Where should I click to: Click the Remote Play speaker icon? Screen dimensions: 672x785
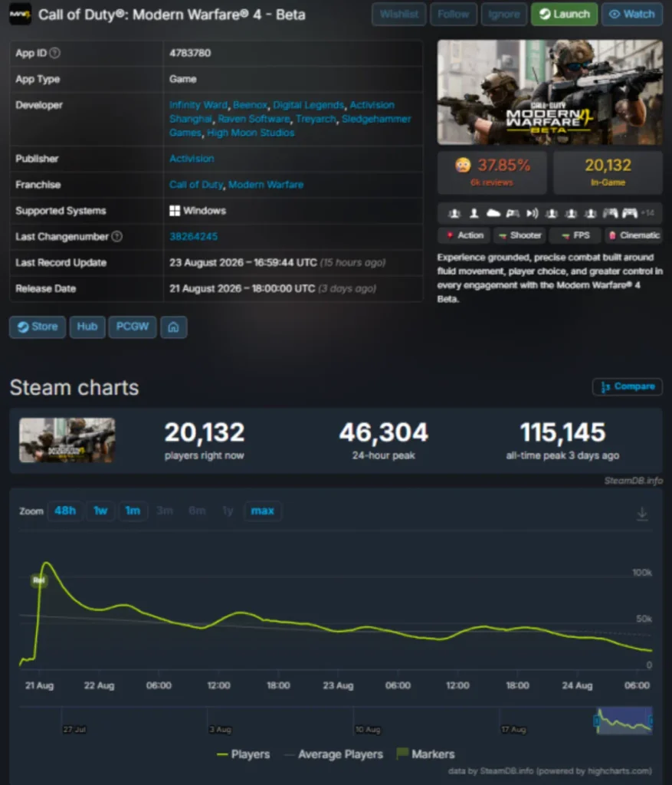click(533, 213)
